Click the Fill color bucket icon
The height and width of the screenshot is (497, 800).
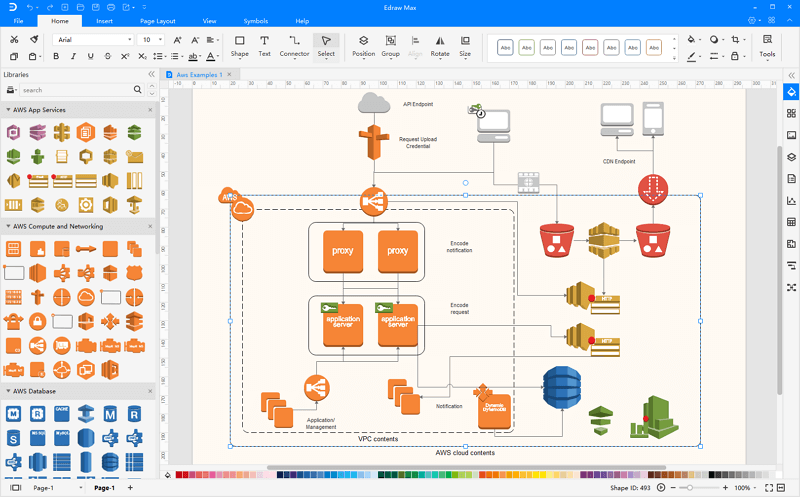(691, 39)
